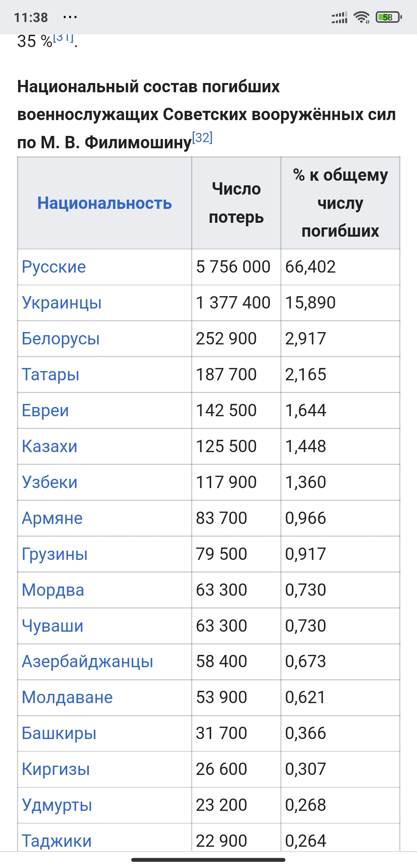Follow the Белорусы link
Image resolution: width=417 pixels, height=868 pixels.
pos(61,339)
